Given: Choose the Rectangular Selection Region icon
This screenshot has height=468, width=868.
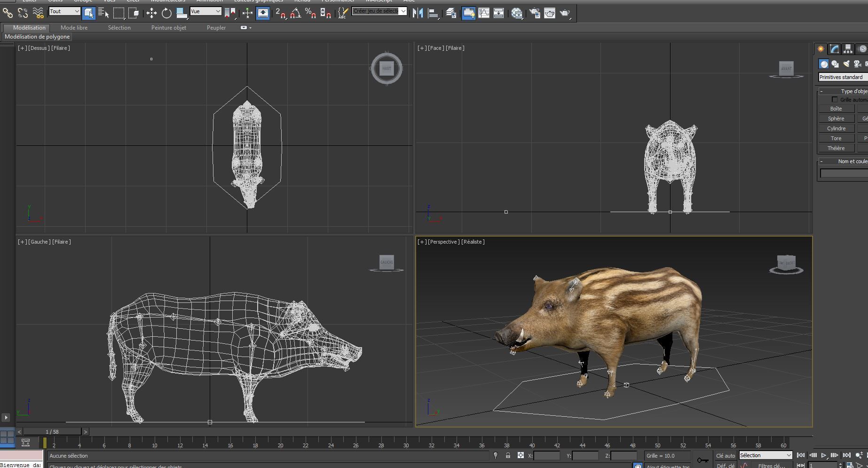Looking at the screenshot, I should point(119,13).
